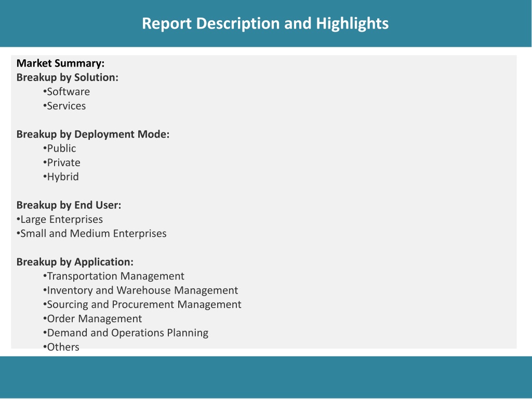Select the 'Software' bullet item
This screenshot has height=399, width=532.
click(x=66, y=91)
